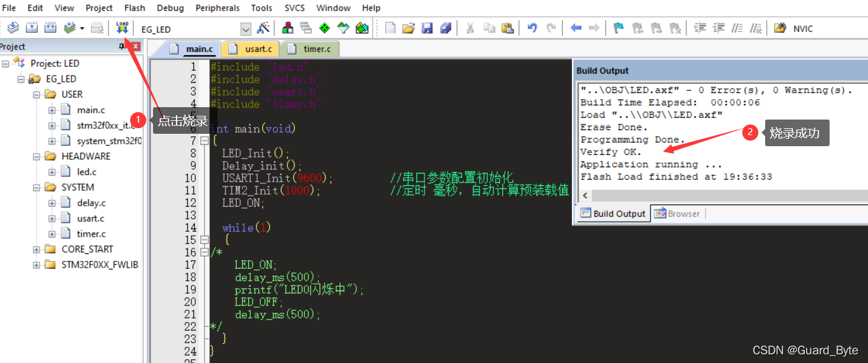This screenshot has height=363, width=868.
Task: Collapse the code fold at line 15
Action: [x=204, y=240]
